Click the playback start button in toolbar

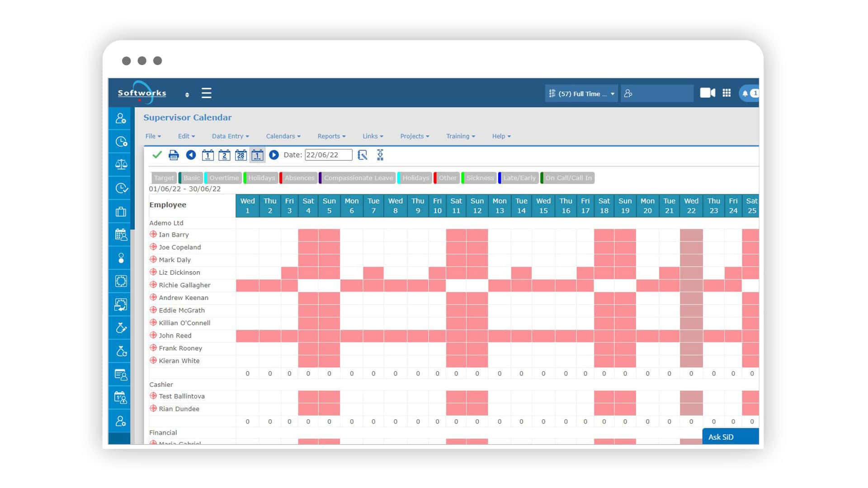click(273, 155)
